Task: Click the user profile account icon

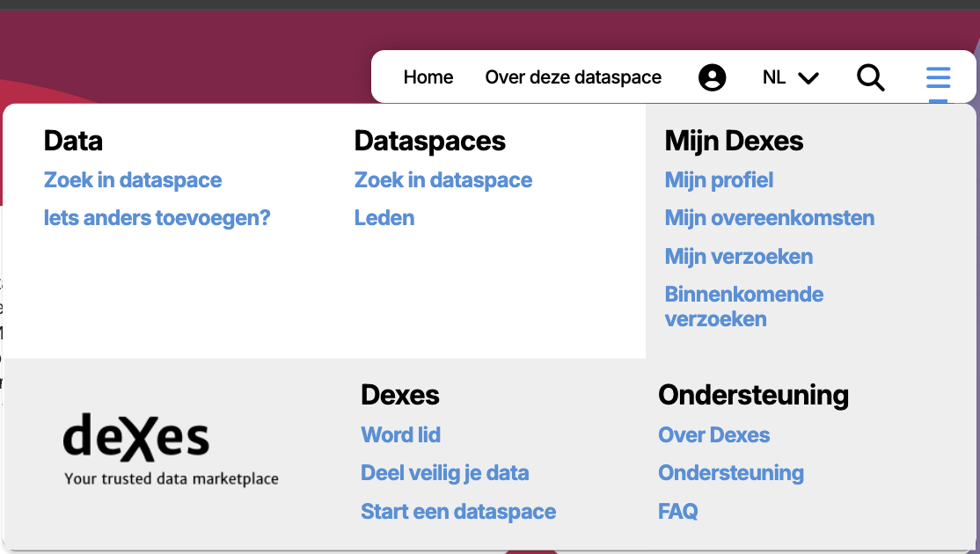Action: [x=712, y=77]
